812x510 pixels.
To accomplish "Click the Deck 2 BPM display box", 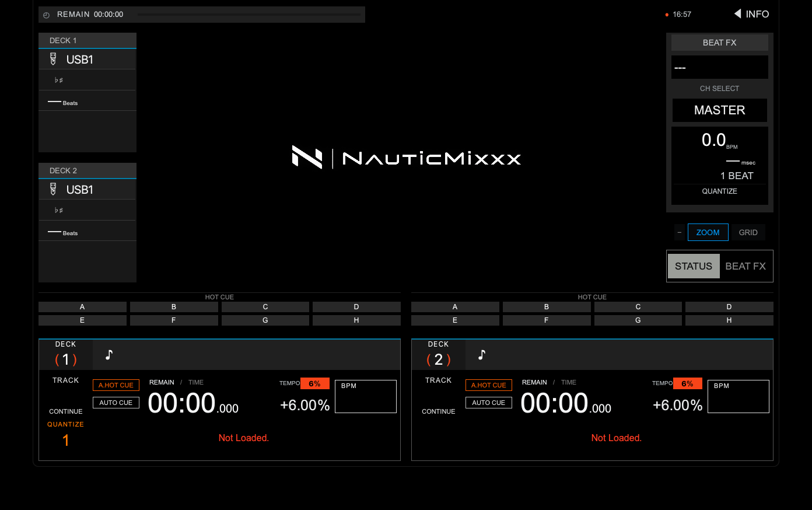I will pyautogui.click(x=738, y=396).
